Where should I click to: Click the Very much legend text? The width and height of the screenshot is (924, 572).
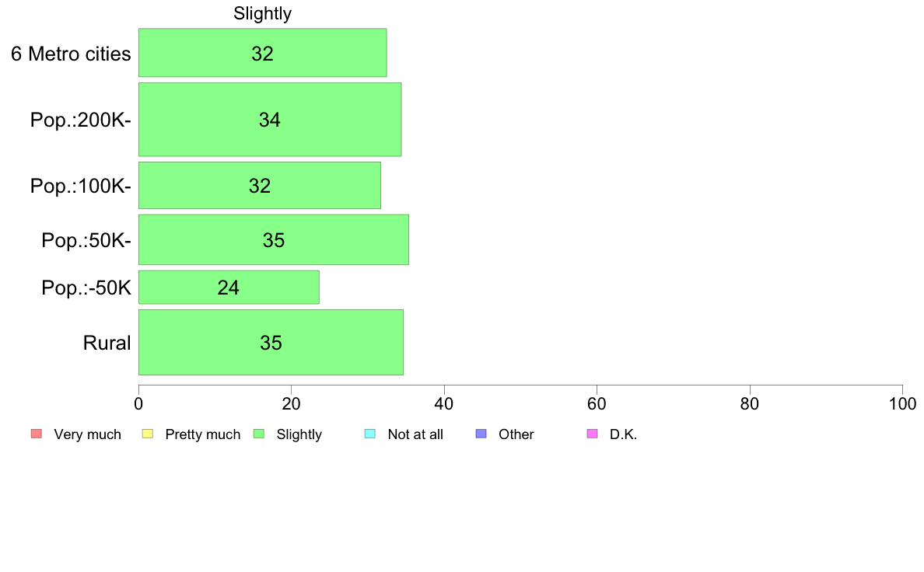coord(87,434)
